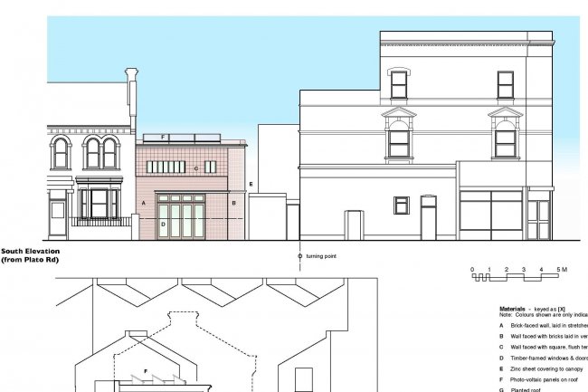
Task: Click the '(from Plato Rd)' subtitle text
Action: tap(30, 260)
